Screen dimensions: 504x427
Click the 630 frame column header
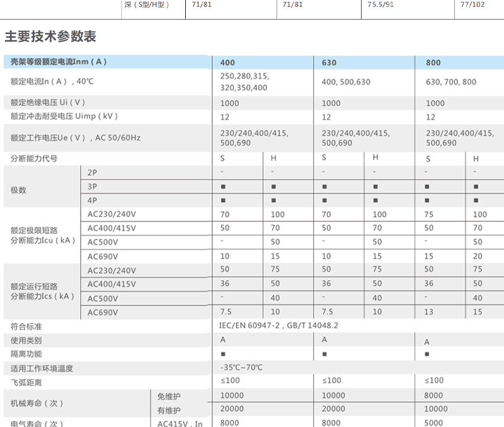point(329,63)
